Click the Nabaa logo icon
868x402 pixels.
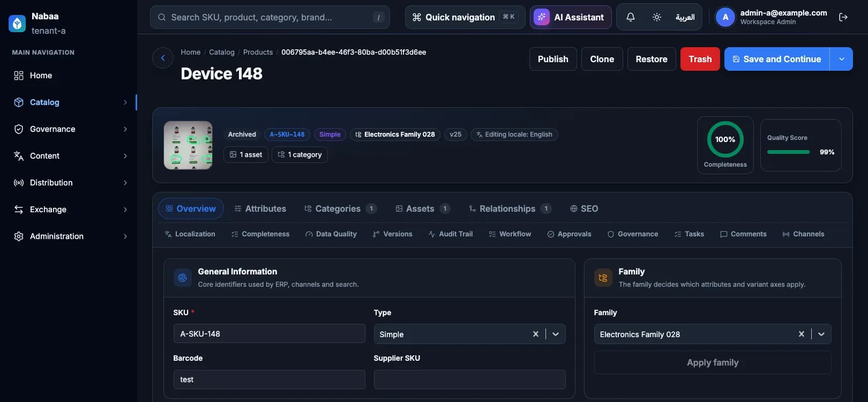(x=17, y=23)
